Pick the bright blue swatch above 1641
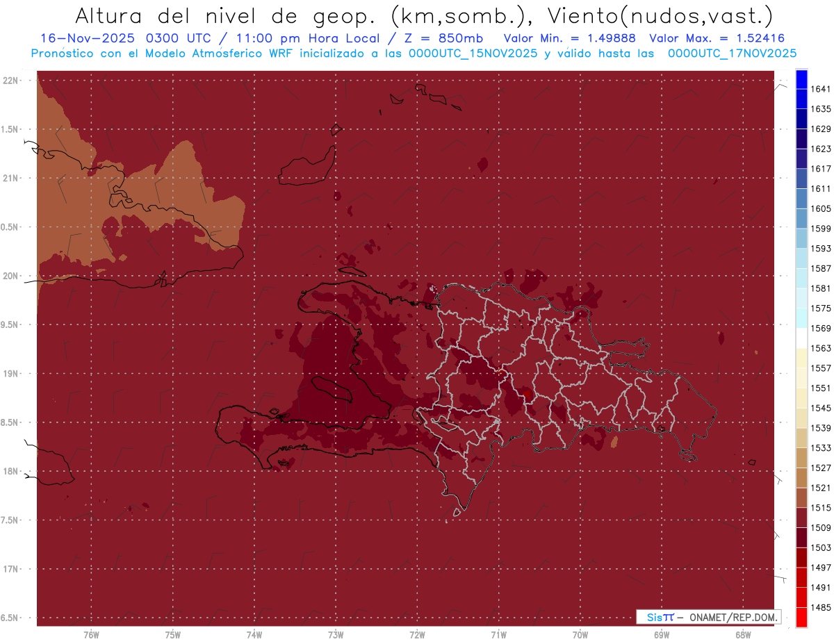The height and width of the screenshot is (644, 834). coord(801,79)
